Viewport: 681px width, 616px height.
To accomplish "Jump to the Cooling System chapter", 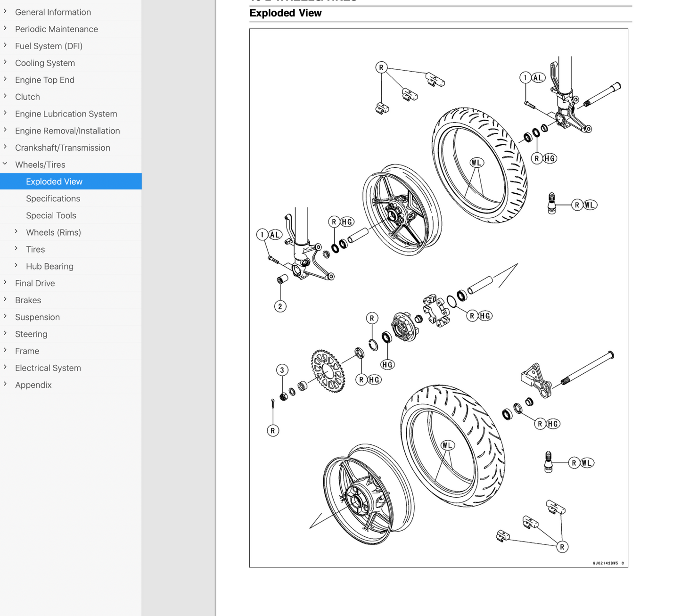I will (45, 63).
